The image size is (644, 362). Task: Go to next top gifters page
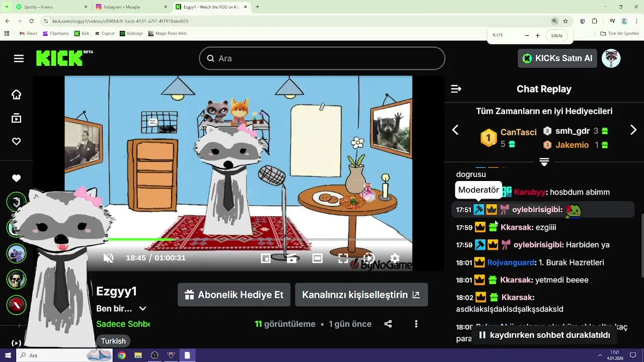tap(633, 130)
